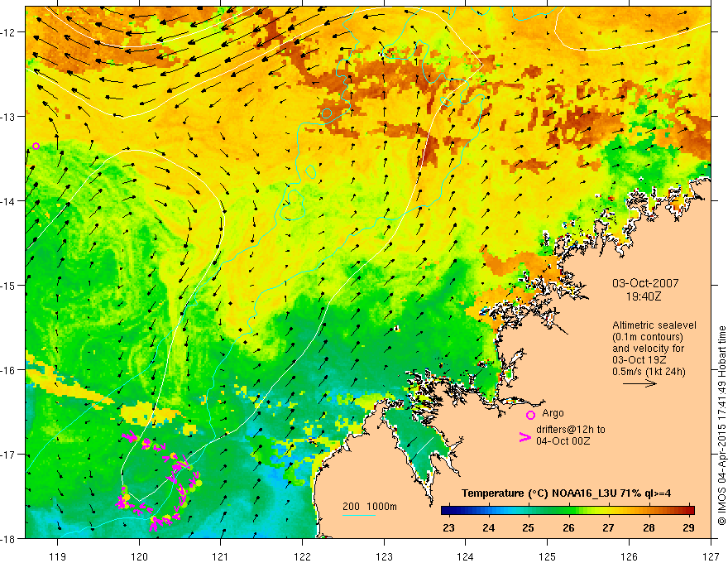
Task: Click the Argo float marker near 13.4S
Action: click(x=36, y=146)
